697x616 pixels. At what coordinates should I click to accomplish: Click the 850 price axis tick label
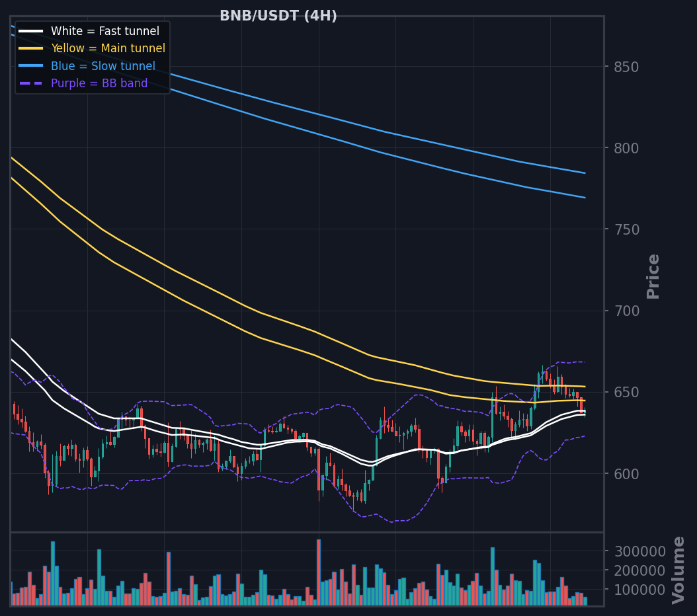(626, 67)
